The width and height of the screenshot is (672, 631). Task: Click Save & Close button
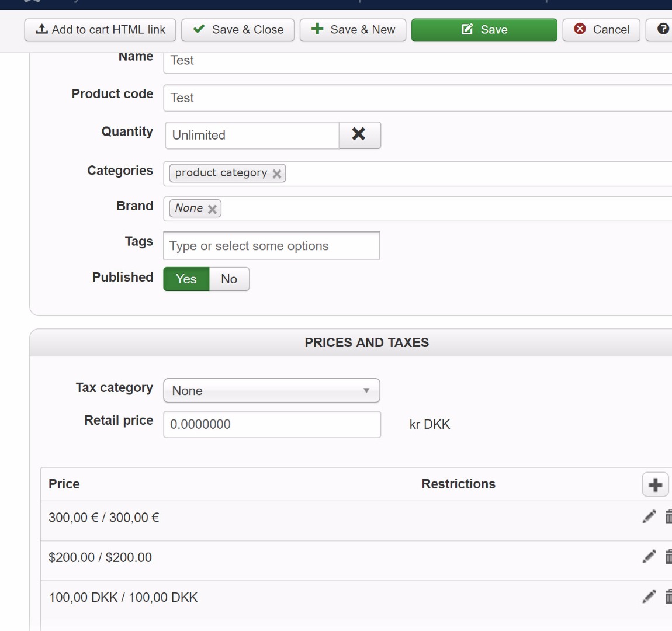(238, 30)
